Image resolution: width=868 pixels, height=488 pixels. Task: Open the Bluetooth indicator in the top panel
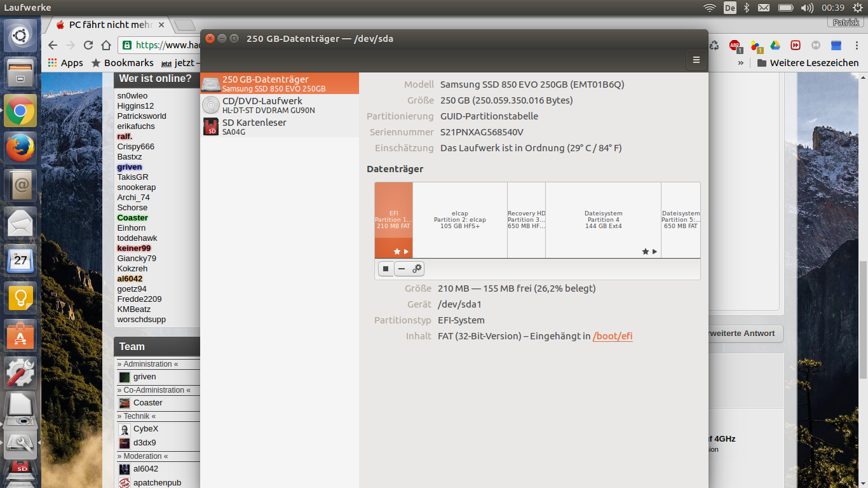point(747,8)
